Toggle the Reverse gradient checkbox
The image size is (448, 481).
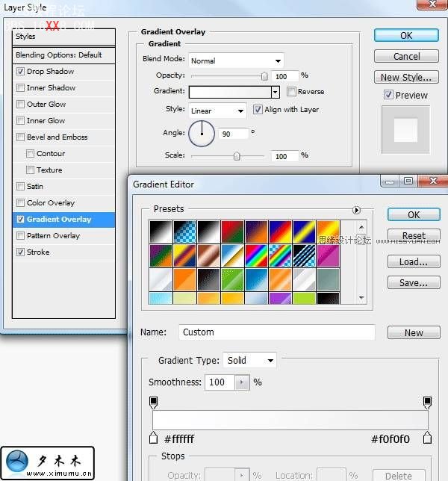[x=290, y=92]
